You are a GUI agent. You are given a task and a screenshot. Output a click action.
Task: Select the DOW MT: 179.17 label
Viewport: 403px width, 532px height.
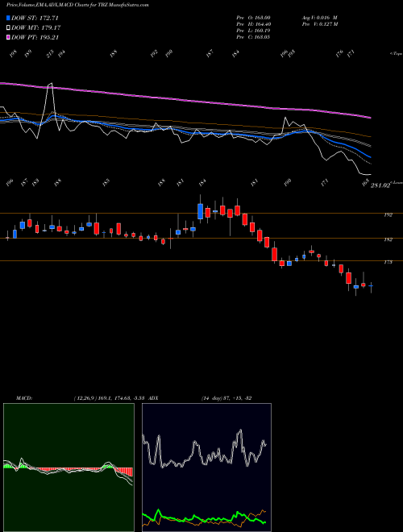coord(36,28)
